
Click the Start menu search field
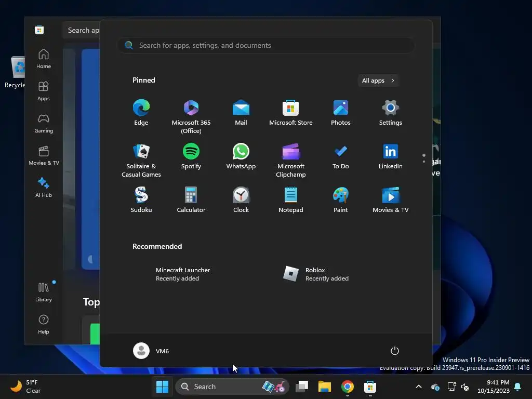tap(266, 45)
